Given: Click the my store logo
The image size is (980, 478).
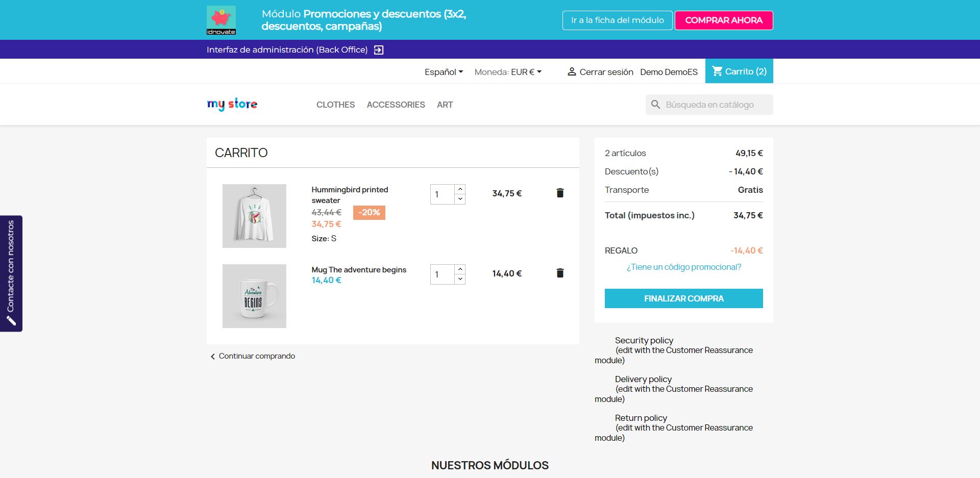Looking at the screenshot, I should click(232, 104).
